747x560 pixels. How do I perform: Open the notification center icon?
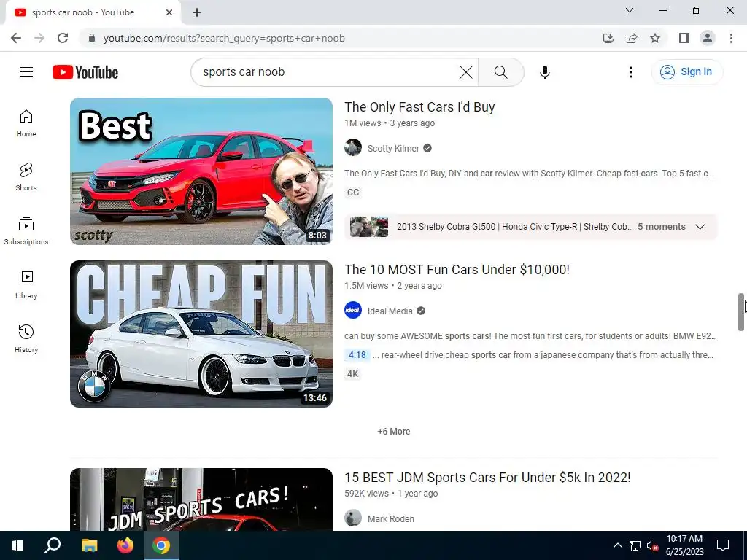point(723,545)
